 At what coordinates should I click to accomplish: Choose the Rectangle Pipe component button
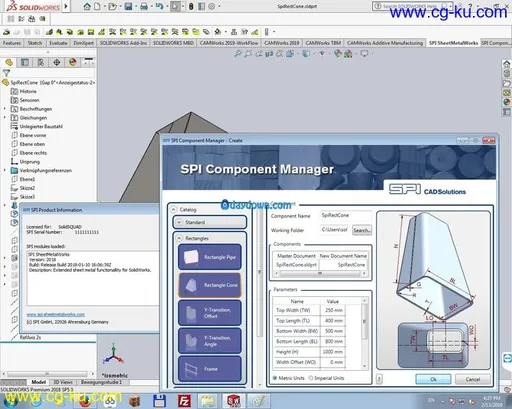pyautogui.click(x=210, y=257)
